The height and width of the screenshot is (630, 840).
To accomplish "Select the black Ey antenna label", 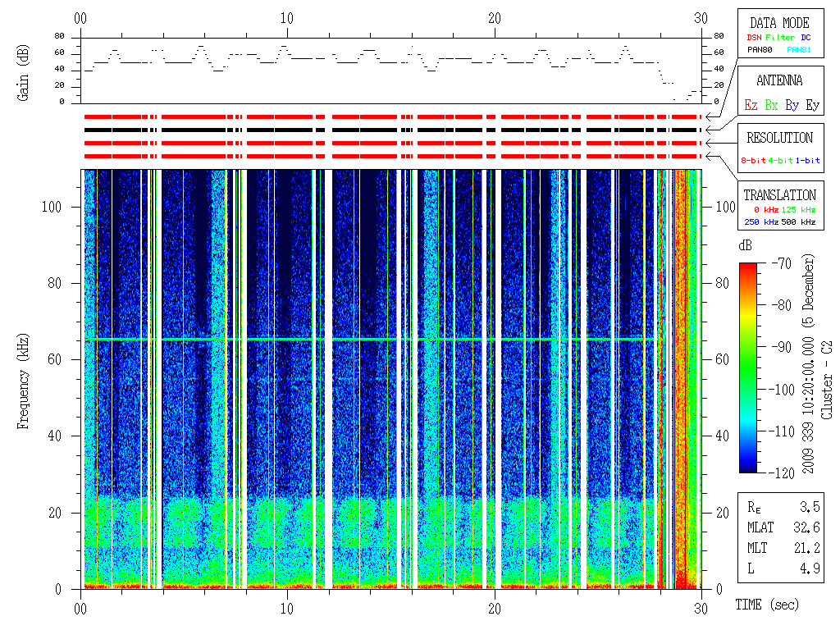I will tap(811, 105).
